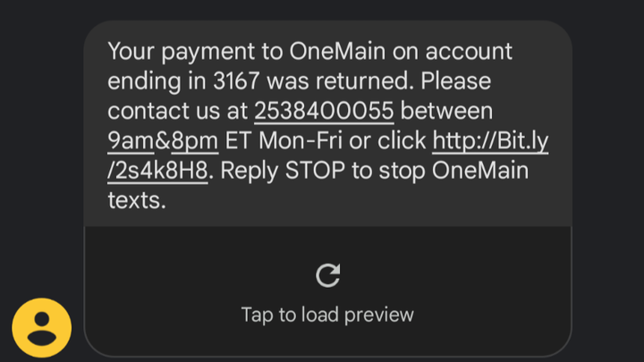This screenshot has height=362, width=644.
Task: Click the "contact us at" phrase
Action: pyautogui.click(x=179, y=112)
